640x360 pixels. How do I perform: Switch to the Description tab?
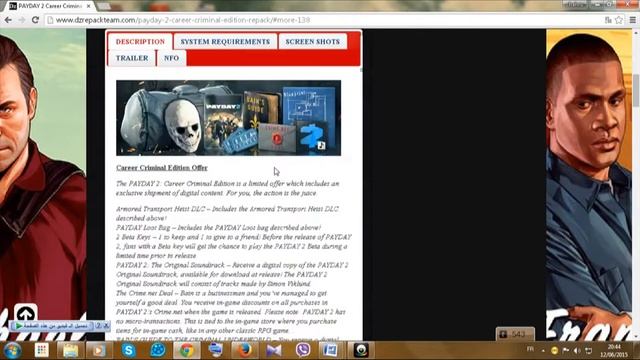tap(140, 42)
